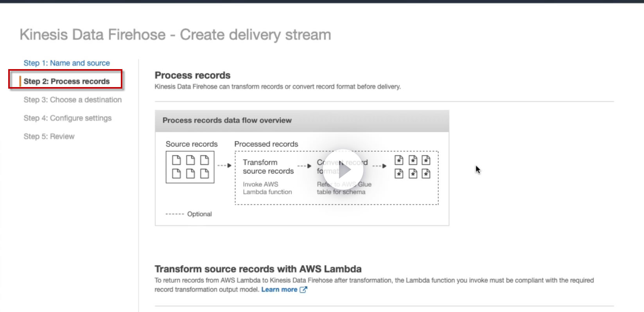
Task: Click the external link icon beside Learn more
Action: click(x=303, y=289)
